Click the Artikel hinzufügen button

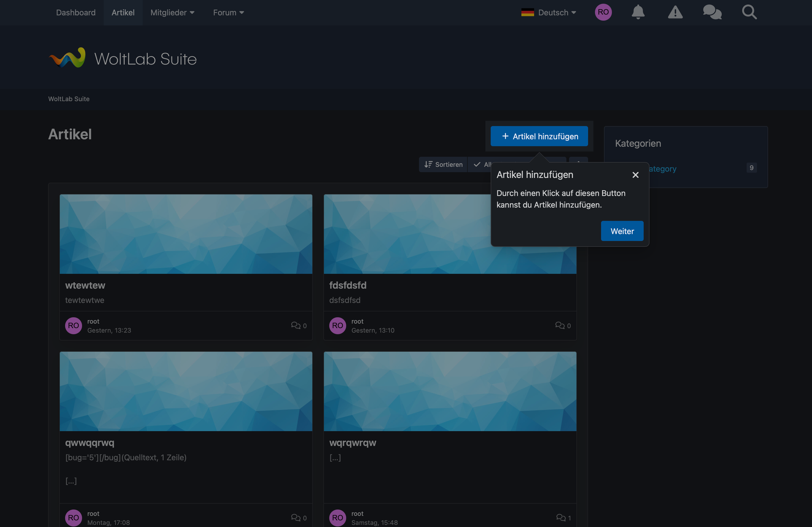pos(539,136)
